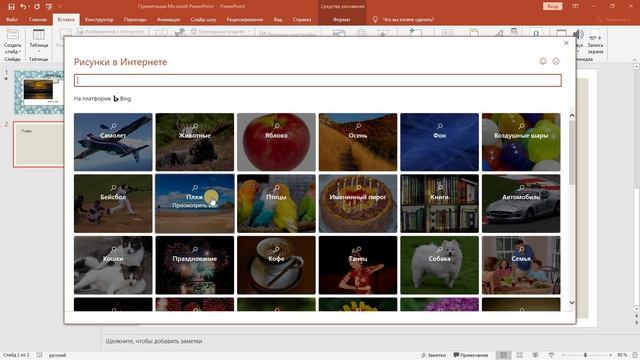
Task: Click dialog scrollbar up arrow
Action: (x=572, y=116)
